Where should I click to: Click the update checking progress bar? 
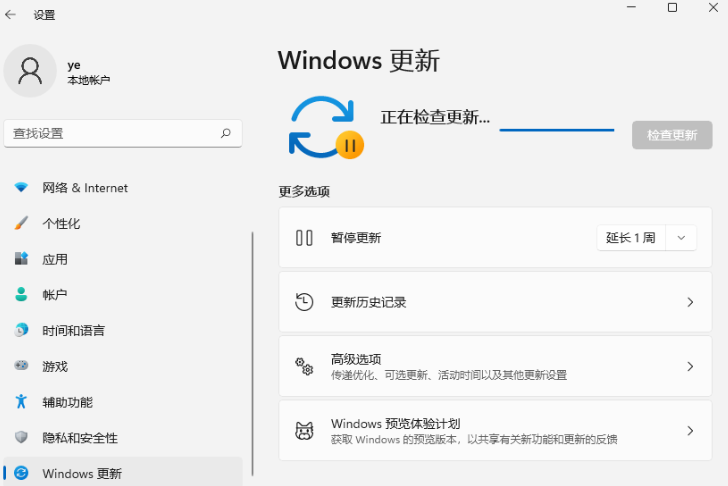tap(557, 130)
